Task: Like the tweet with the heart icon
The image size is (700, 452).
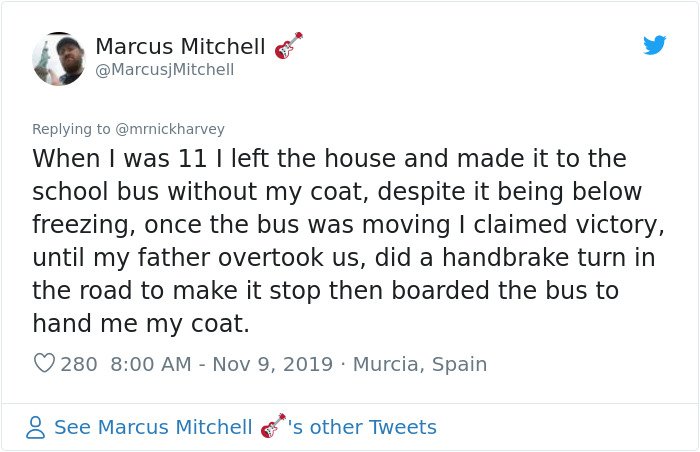Action: [44, 363]
